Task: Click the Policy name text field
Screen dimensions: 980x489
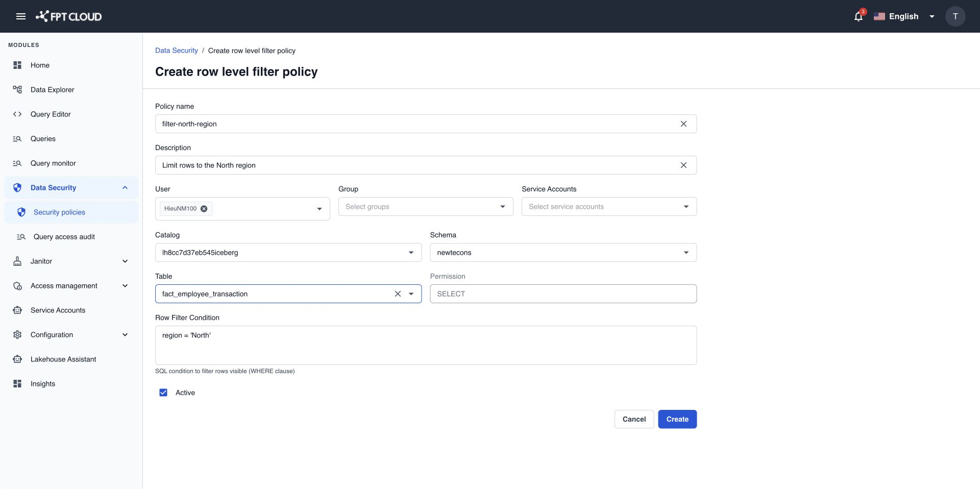Action: pos(426,124)
